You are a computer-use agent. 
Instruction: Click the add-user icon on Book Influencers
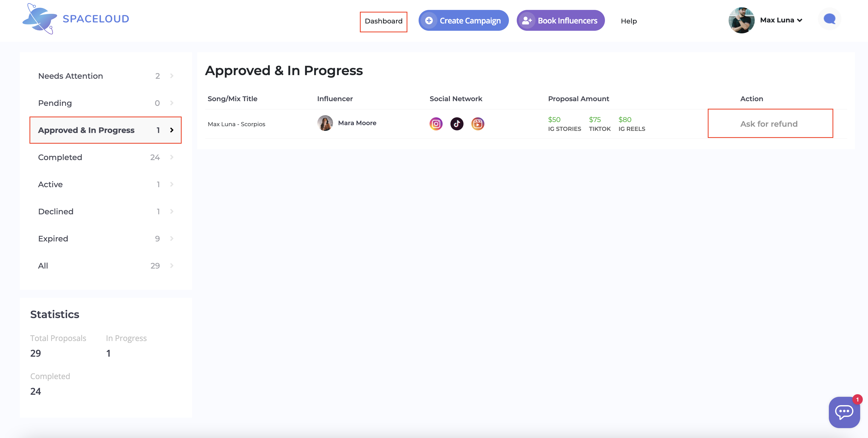coord(527,21)
